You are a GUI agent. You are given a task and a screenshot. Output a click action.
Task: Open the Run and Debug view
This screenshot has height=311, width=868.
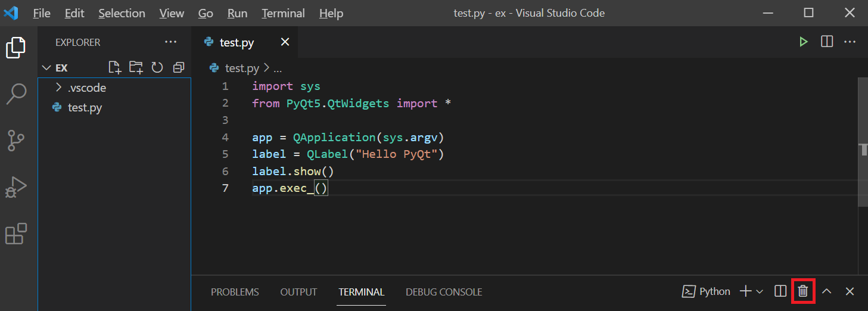point(16,188)
